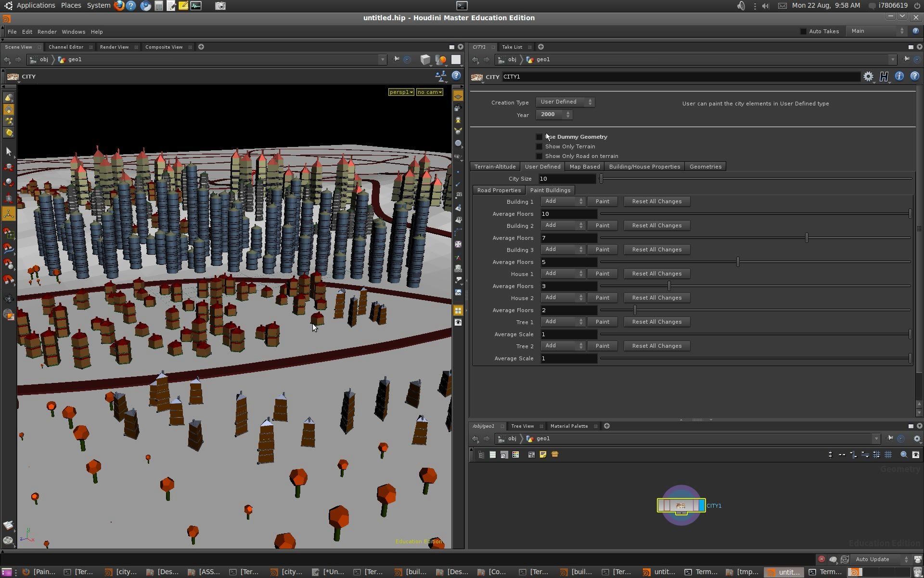
Task: Open the viewport layout grid icon
Action: pyautogui.click(x=458, y=311)
